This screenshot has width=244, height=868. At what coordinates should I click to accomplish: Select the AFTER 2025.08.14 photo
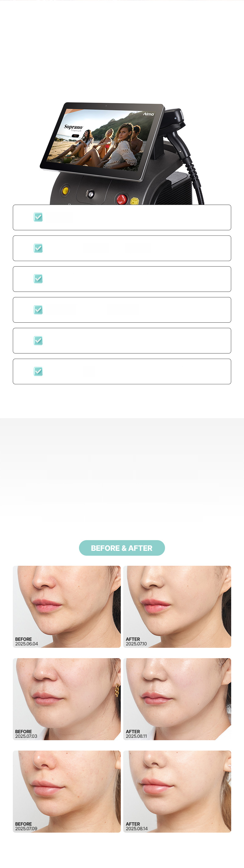177,791
